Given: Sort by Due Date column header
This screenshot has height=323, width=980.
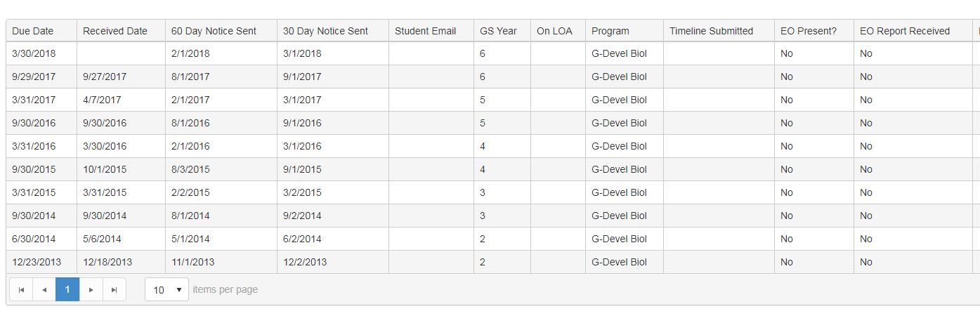Looking at the screenshot, I should point(33,31).
